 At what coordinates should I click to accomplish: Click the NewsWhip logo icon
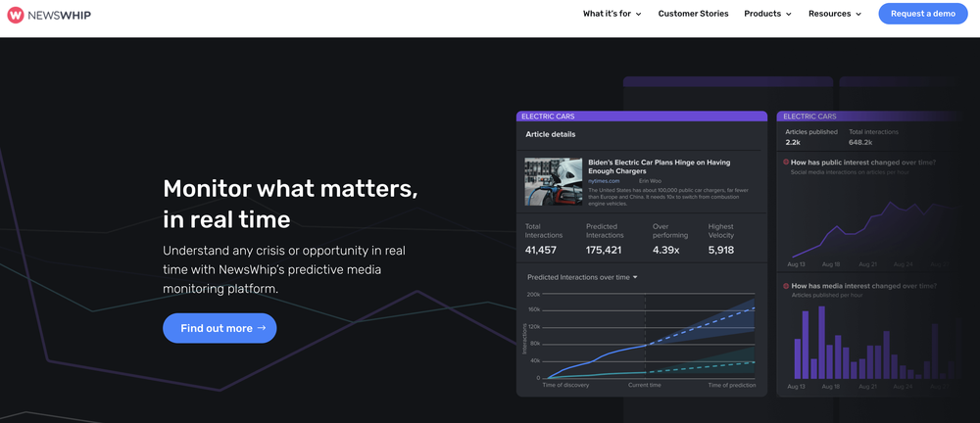point(16,15)
